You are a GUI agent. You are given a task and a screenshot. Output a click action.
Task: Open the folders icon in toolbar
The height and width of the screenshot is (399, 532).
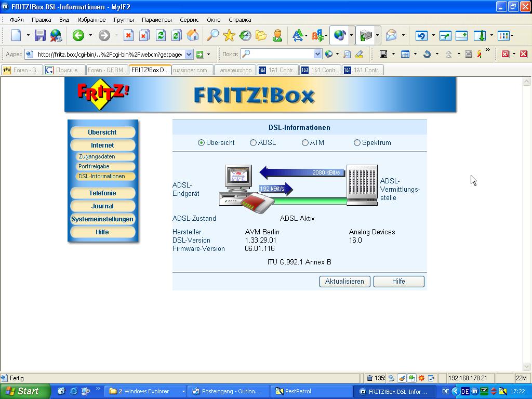(x=261, y=35)
